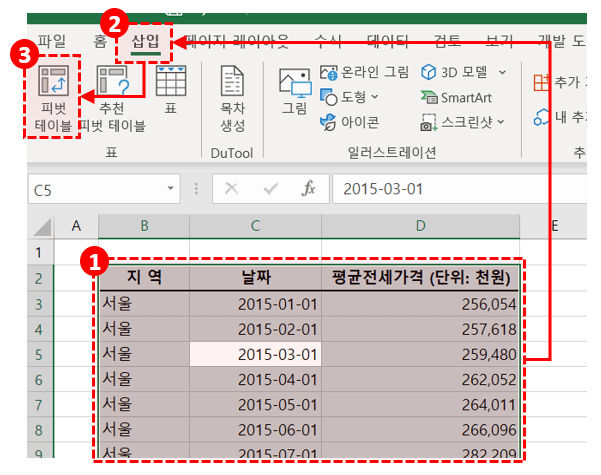Open the 보기 tab

click(499, 41)
